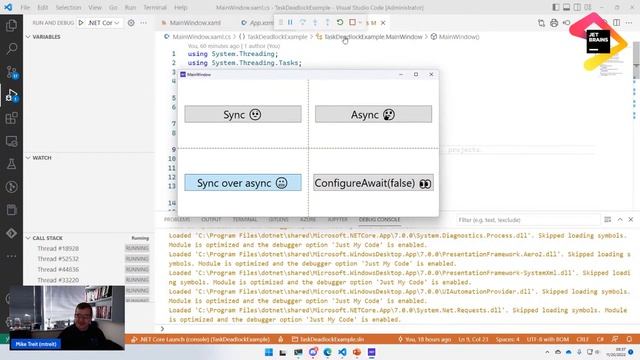This screenshot has height=360, width=640.
Task: Pause the debugger from debug toolbar
Action: (x=290, y=22)
